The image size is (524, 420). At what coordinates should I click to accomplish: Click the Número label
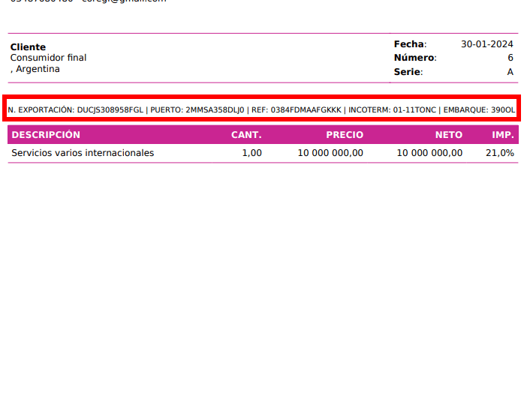coord(414,58)
